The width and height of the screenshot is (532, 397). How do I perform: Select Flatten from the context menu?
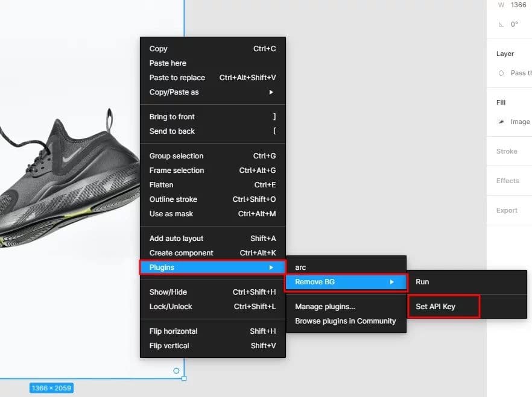161,185
